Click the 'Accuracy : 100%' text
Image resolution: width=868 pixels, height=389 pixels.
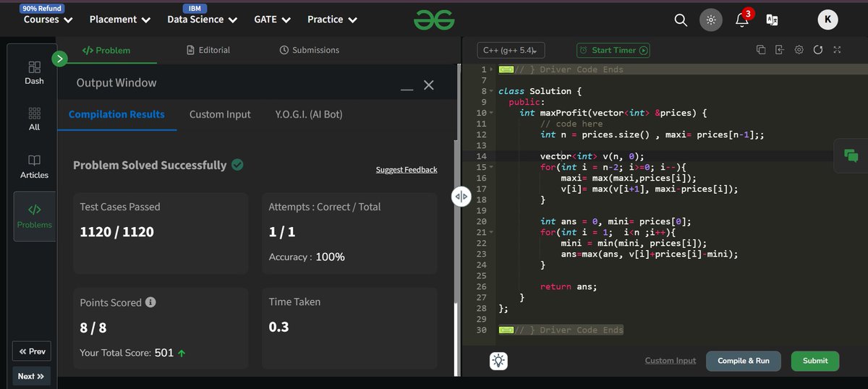[x=307, y=257]
